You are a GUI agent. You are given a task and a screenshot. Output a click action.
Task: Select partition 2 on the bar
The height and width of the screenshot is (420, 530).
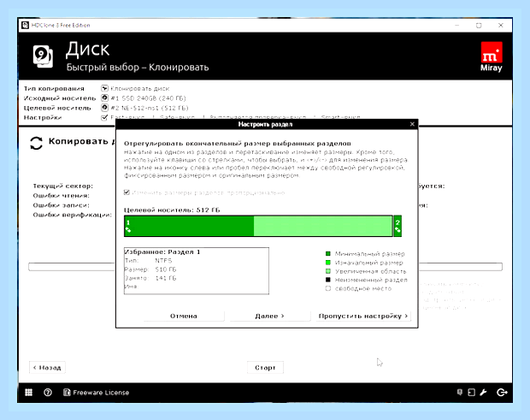pyautogui.click(x=397, y=226)
